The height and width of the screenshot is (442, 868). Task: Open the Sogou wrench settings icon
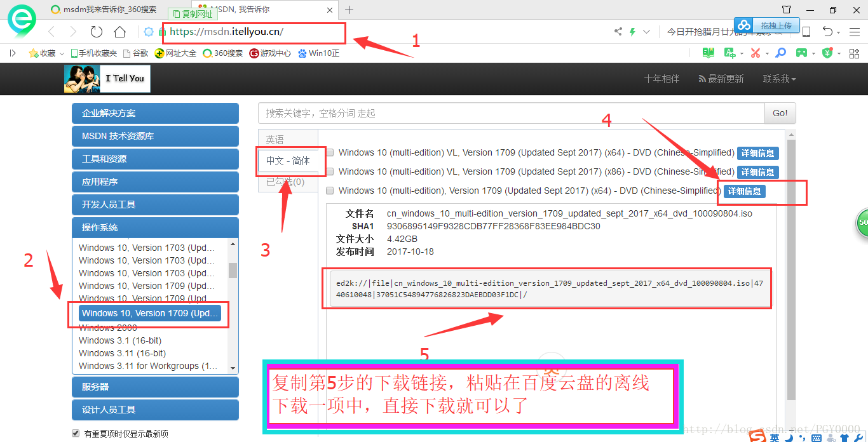pos(857,438)
